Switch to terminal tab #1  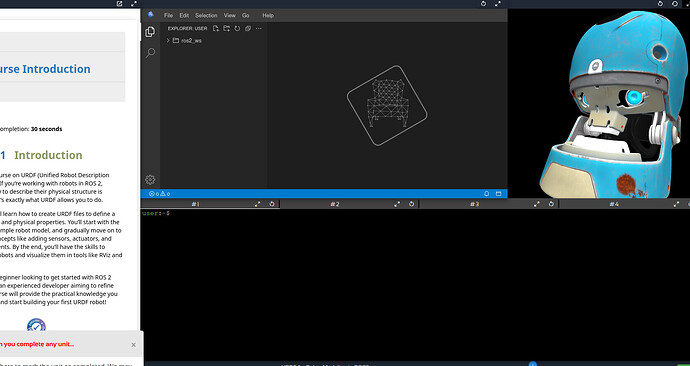click(196, 204)
